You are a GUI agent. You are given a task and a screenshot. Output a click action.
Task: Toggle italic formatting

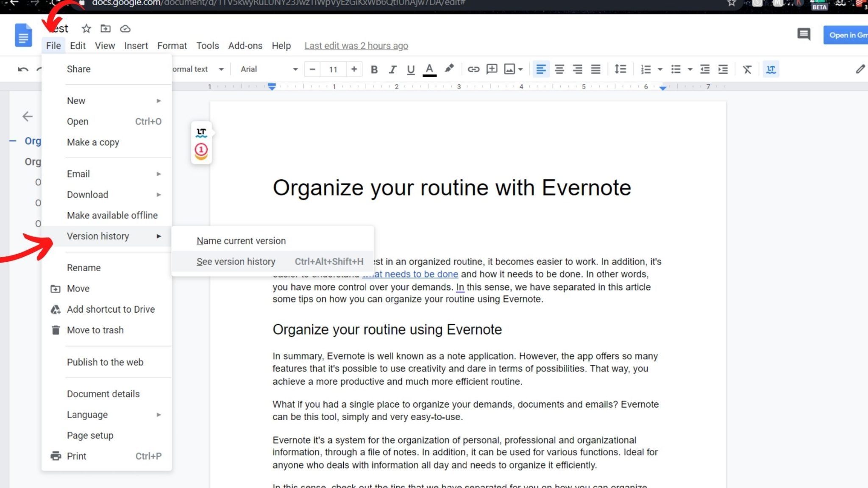pyautogui.click(x=392, y=69)
